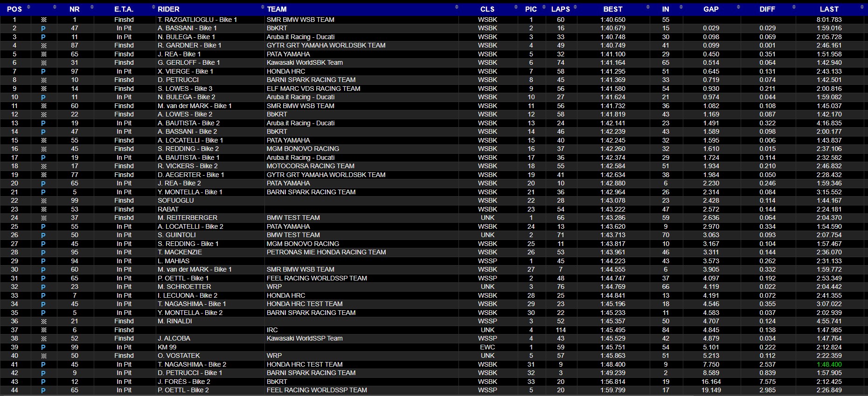
Task: Select the ELF MARC VDS RACING TEAM cell
Action: click(313, 89)
